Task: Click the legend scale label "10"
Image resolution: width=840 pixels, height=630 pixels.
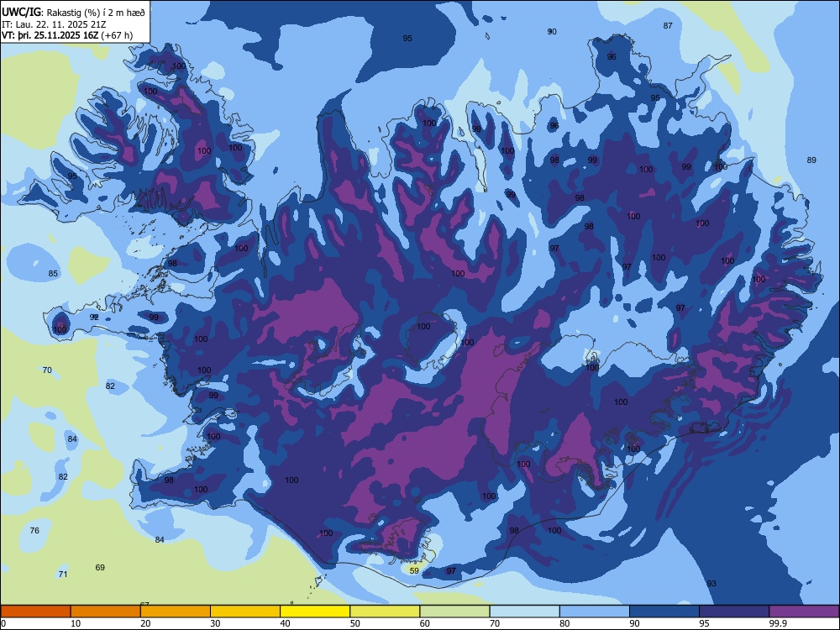Action: point(76,623)
